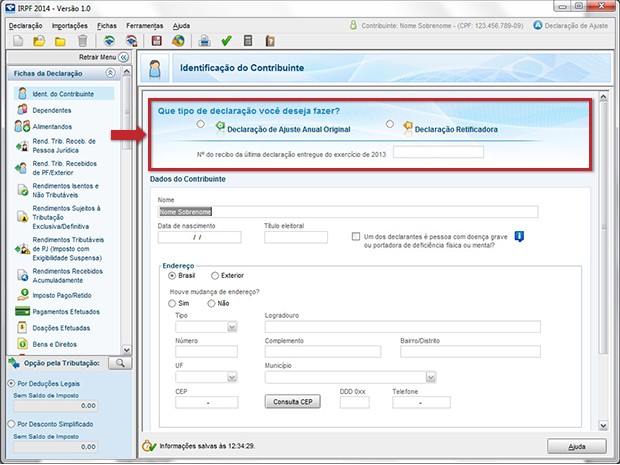Click the Complemento input field
The height and width of the screenshot is (465, 620).
pyautogui.click(x=323, y=352)
